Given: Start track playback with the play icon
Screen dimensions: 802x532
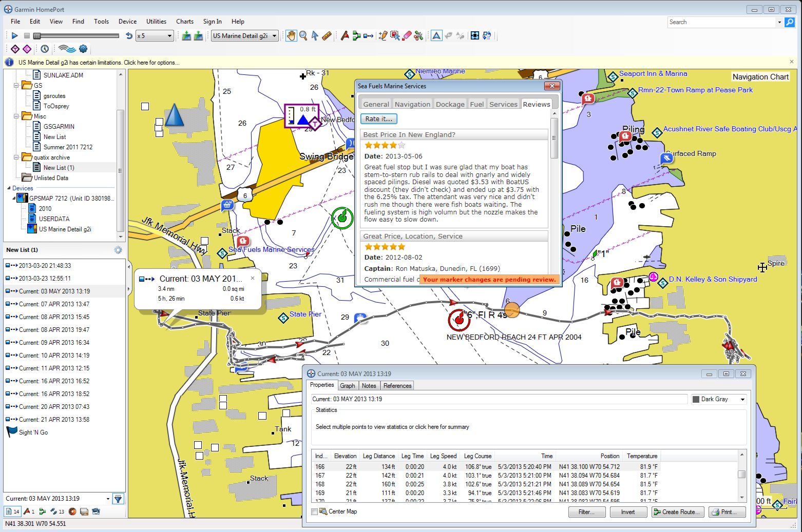Looking at the screenshot, I should pos(14,36).
